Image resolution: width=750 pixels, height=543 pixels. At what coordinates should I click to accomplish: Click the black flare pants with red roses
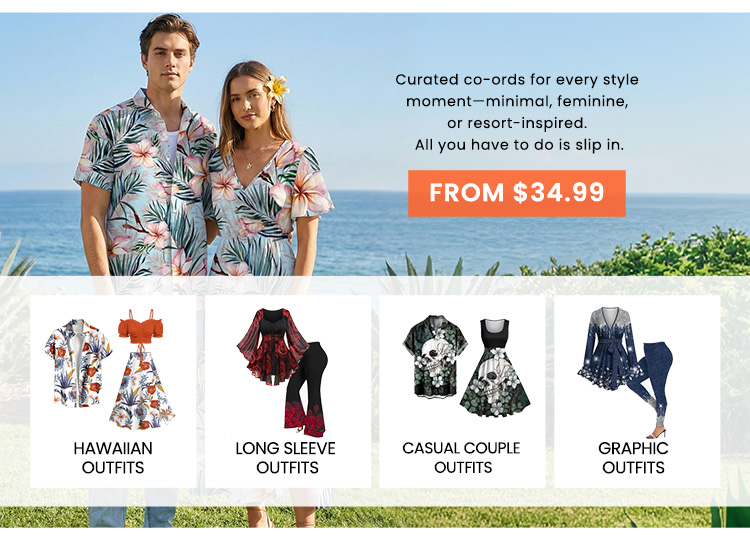click(x=306, y=388)
